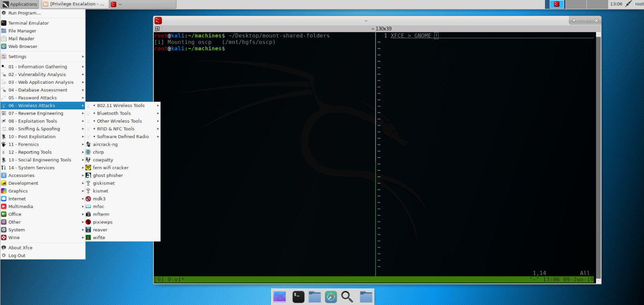The image size is (644, 305).
Task: Expand 01 - Information Gathering category
Action: [x=43, y=67]
